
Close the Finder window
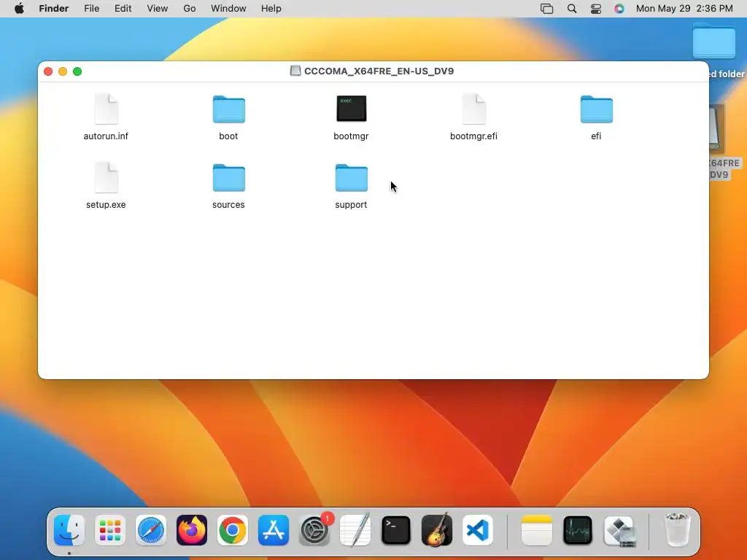tap(48, 71)
